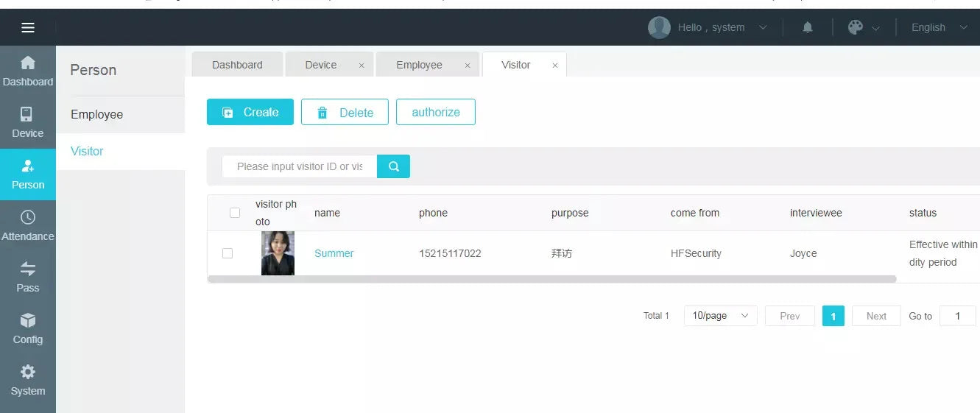Check the box for visitor Summer

click(x=228, y=253)
